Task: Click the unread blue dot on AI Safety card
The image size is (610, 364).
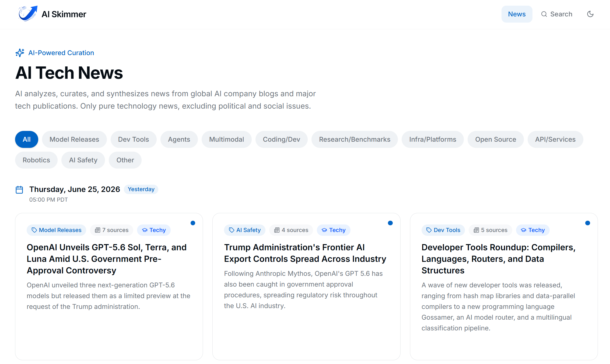Action: pos(390,223)
